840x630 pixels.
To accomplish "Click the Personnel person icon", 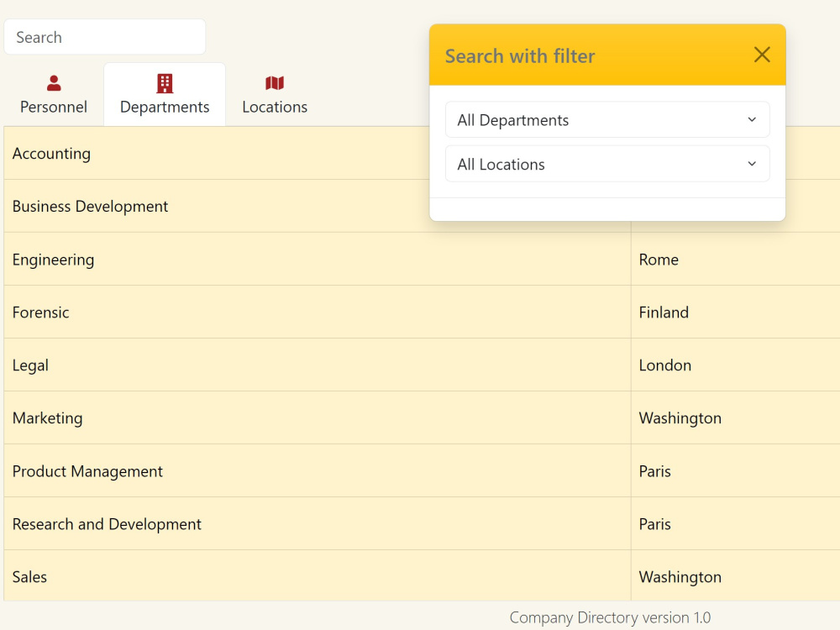I will [x=54, y=83].
